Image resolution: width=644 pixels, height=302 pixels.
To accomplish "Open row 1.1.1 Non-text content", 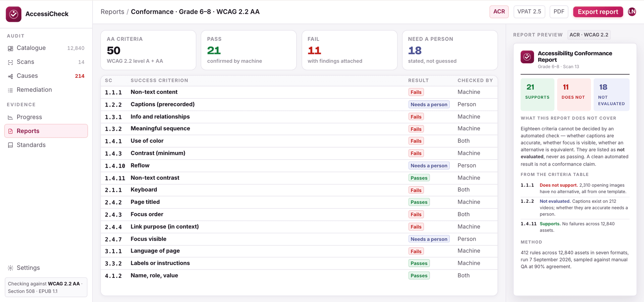I will coord(299,92).
